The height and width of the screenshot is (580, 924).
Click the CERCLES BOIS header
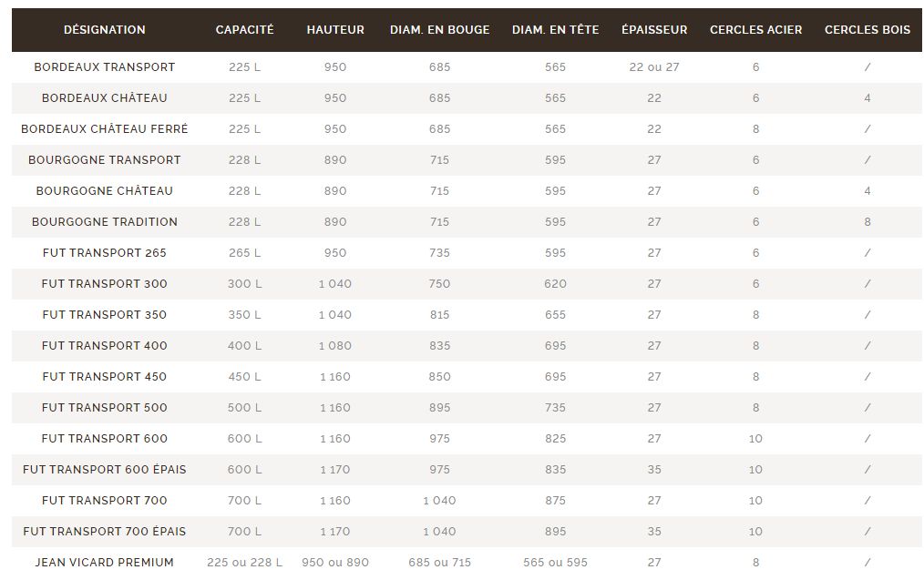tap(867, 30)
